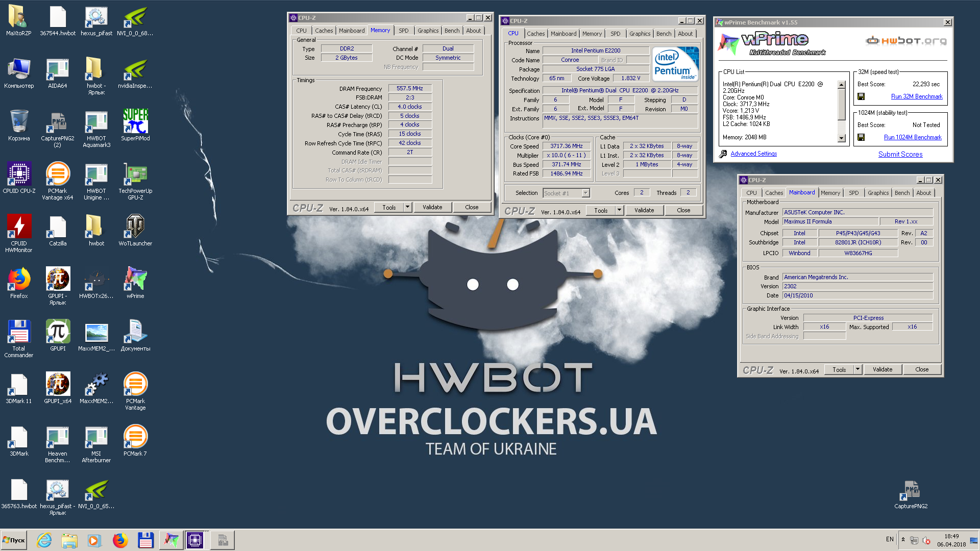
Task: Open Bench tab in Mainboard CPU-Z window
Action: (x=902, y=193)
